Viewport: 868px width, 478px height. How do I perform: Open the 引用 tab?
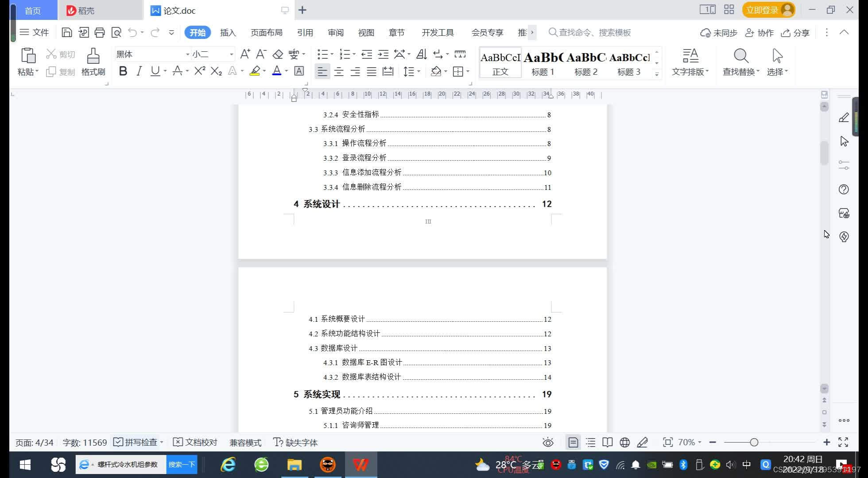tap(305, 32)
